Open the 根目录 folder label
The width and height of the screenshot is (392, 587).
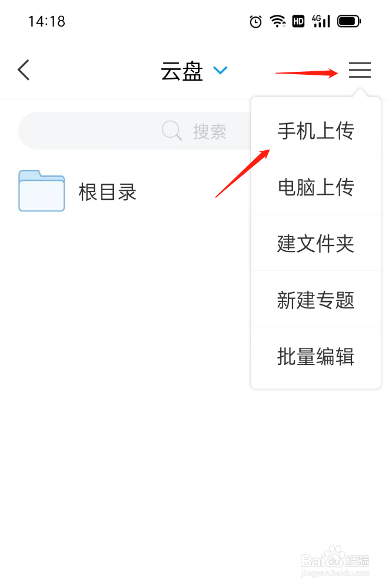[x=108, y=193]
